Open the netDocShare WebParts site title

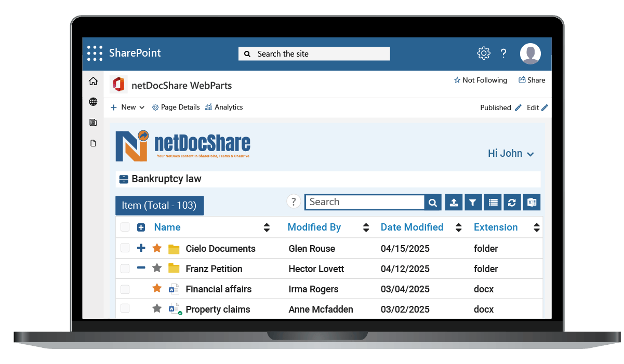pyautogui.click(x=182, y=85)
